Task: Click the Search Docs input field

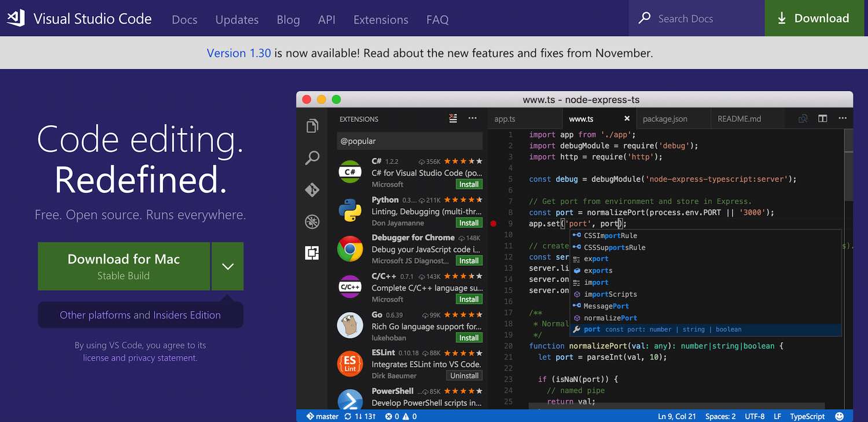Action: point(697,18)
